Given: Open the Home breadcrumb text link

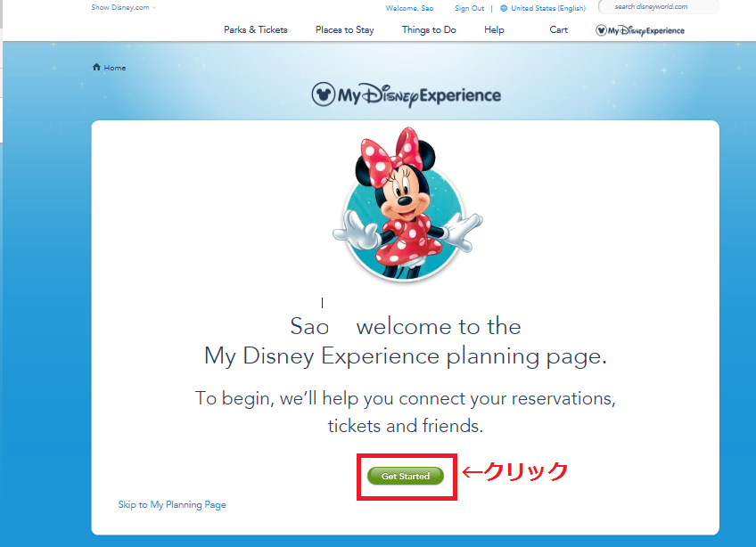Looking at the screenshot, I should point(115,68).
